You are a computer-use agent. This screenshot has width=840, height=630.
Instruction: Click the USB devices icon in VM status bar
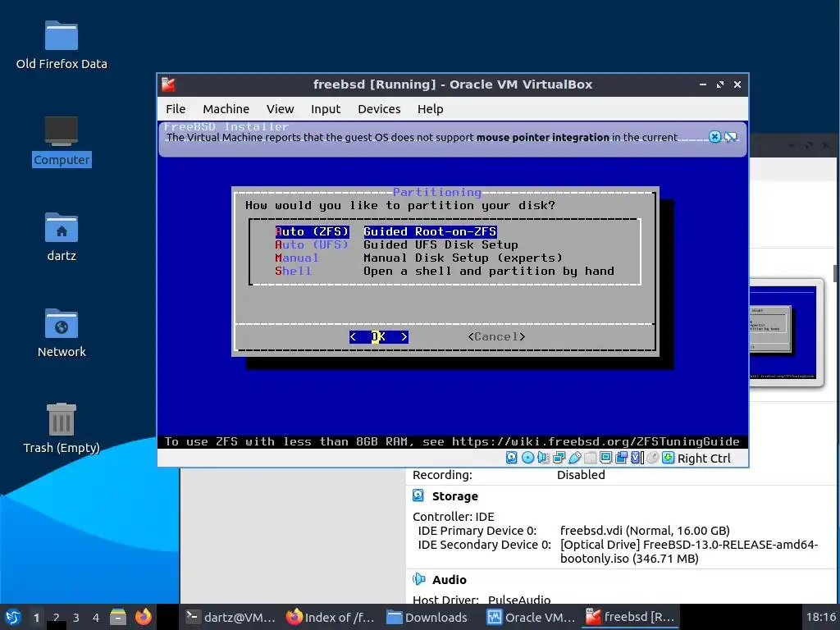pyautogui.click(x=575, y=458)
